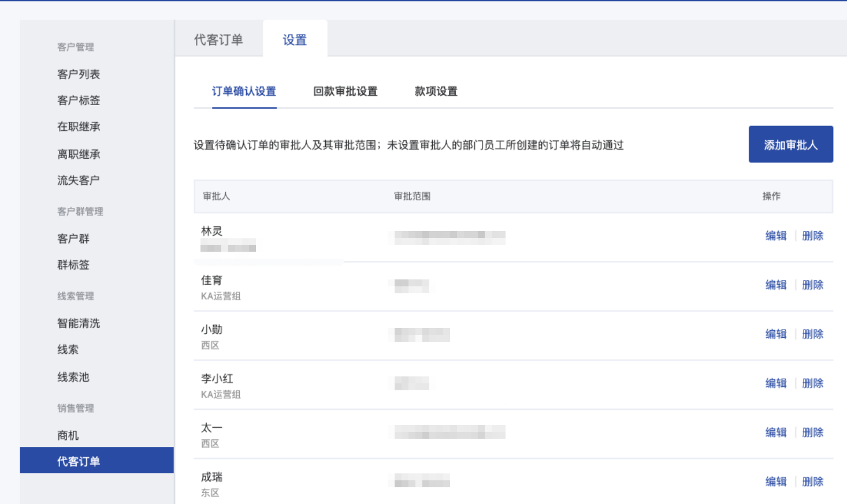The image size is (847, 504).
Task: Click the approver name 成瑞
Action: click(x=211, y=477)
